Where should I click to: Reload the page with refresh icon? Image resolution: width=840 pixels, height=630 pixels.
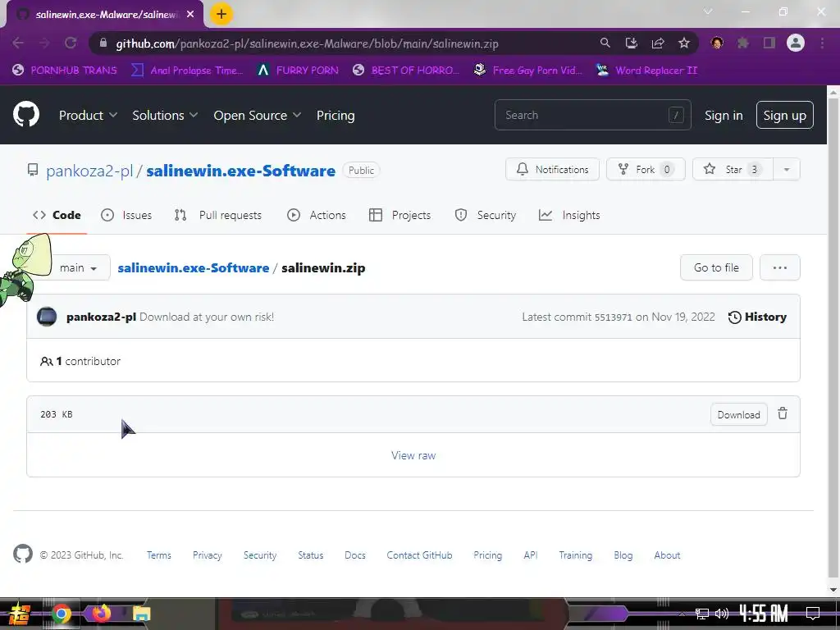71,43
